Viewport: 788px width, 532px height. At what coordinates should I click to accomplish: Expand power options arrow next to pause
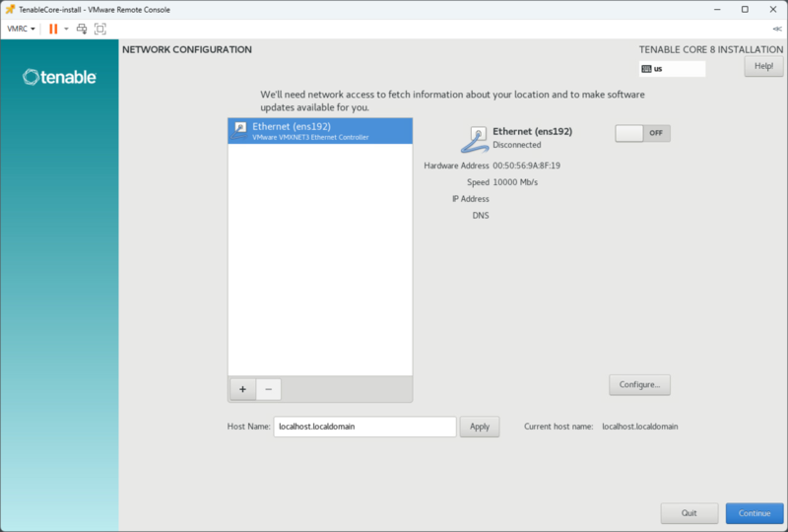pos(66,29)
